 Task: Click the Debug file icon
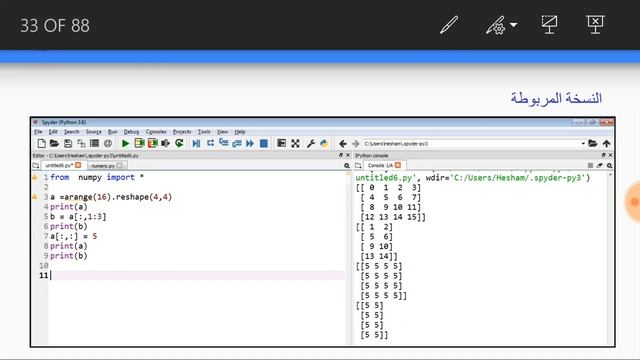point(196,143)
